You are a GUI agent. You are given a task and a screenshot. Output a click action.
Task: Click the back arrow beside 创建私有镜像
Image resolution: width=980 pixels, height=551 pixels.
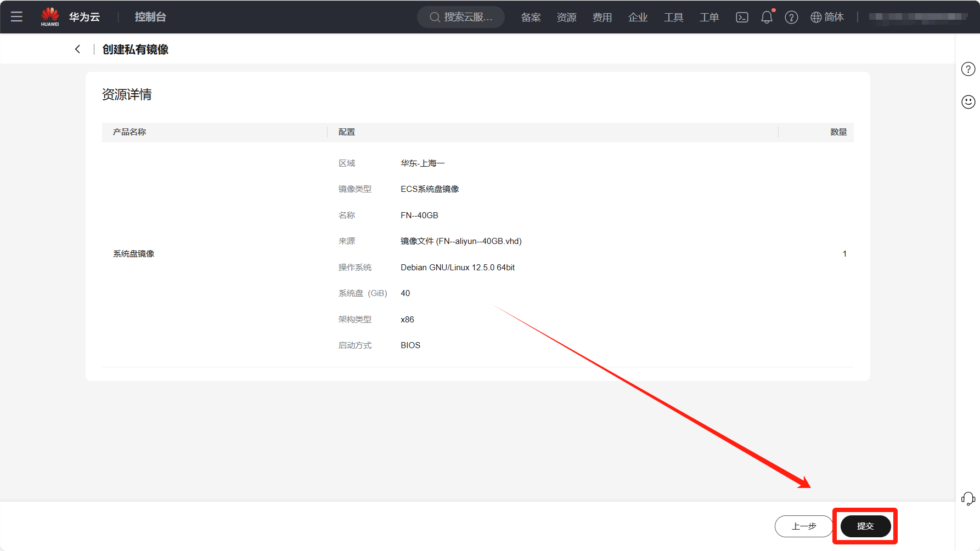point(77,49)
